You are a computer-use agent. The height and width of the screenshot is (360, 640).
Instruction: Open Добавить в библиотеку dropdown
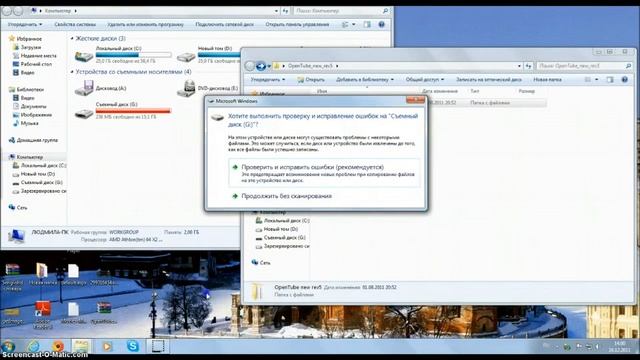365,80
